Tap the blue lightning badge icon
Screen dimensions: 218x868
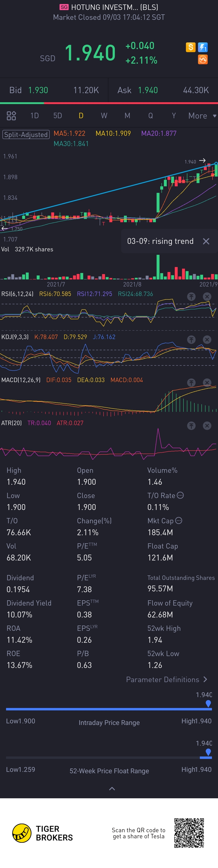[203, 47]
